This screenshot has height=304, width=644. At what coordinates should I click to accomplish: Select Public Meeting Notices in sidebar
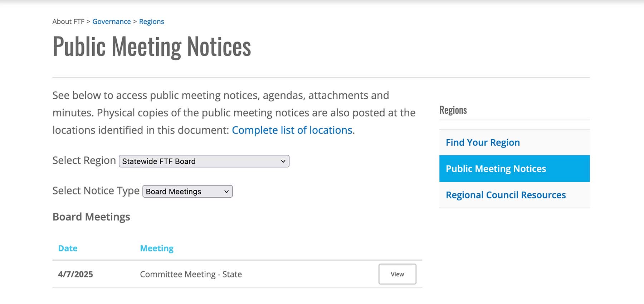[x=496, y=169]
